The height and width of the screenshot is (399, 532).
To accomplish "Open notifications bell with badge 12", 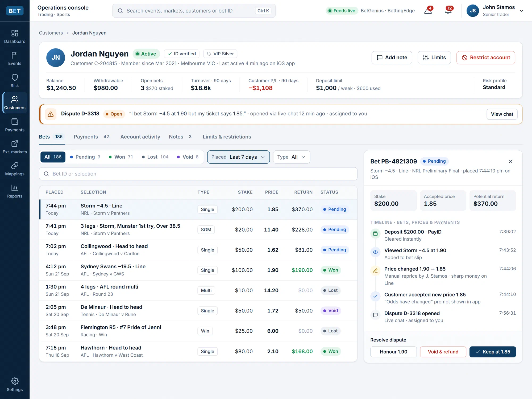I will (448, 11).
